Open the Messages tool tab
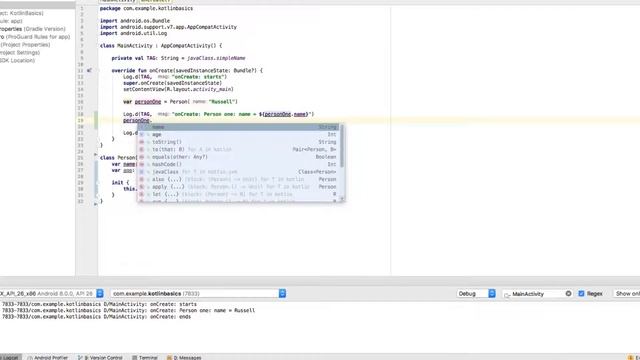The width and height of the screenshot is (640, 360). [x=184, y=358]
